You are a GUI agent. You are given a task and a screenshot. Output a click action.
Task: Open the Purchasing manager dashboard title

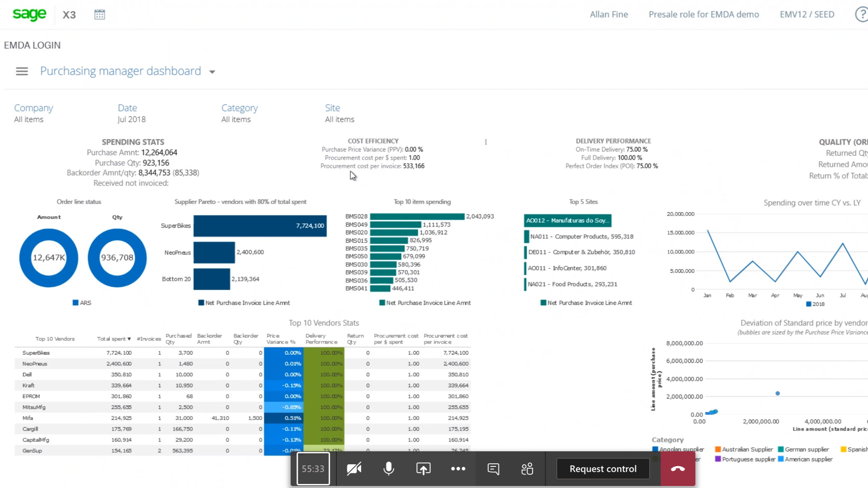pos(121,71)
